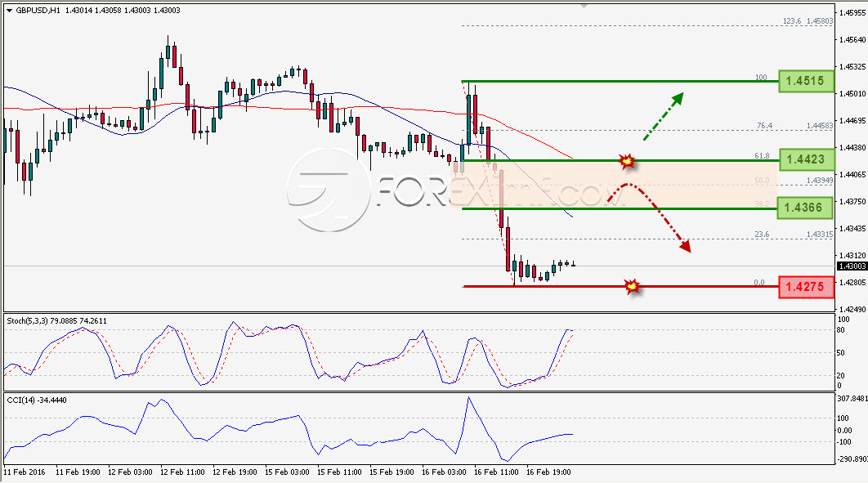
Task: Click the 61.8 Fibonacci level label
Action: click(762, 156)
